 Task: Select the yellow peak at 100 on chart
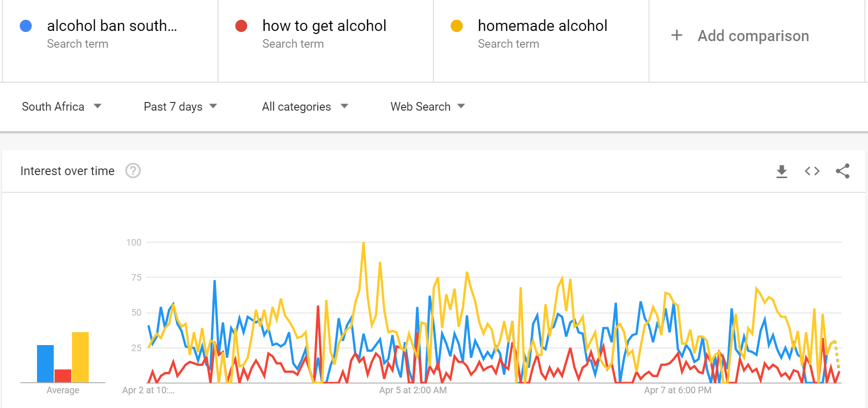point(364,243)
